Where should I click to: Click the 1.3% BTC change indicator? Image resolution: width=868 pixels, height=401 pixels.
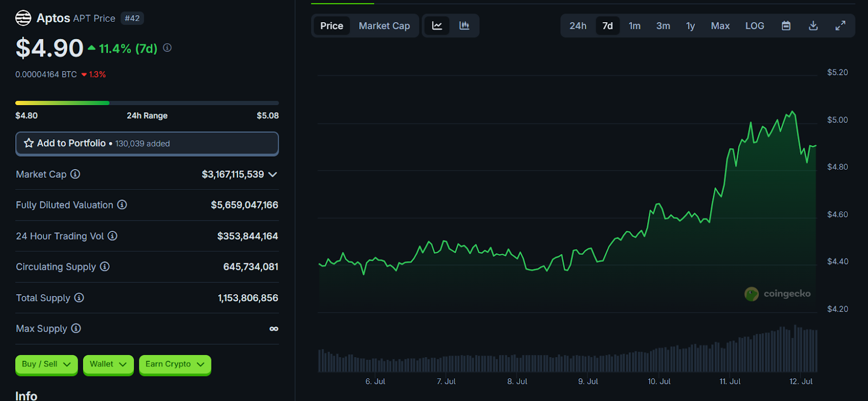pos(93,74)
